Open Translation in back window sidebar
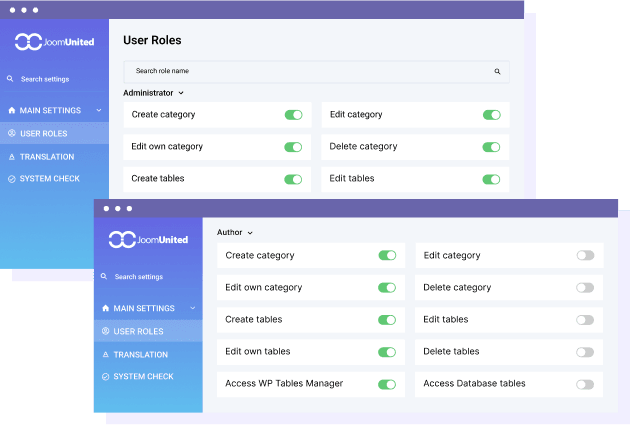This screenshot has height=425, width=630. [47, 157]
